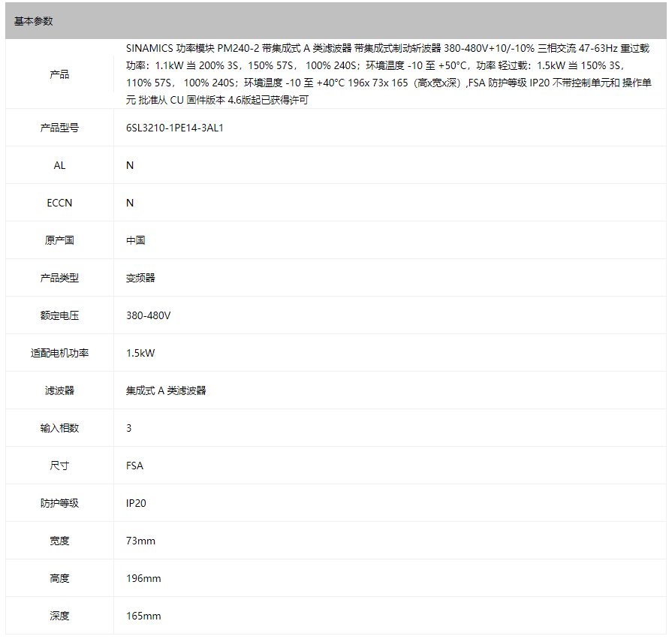Select the 高度 row label

[59, 578]
